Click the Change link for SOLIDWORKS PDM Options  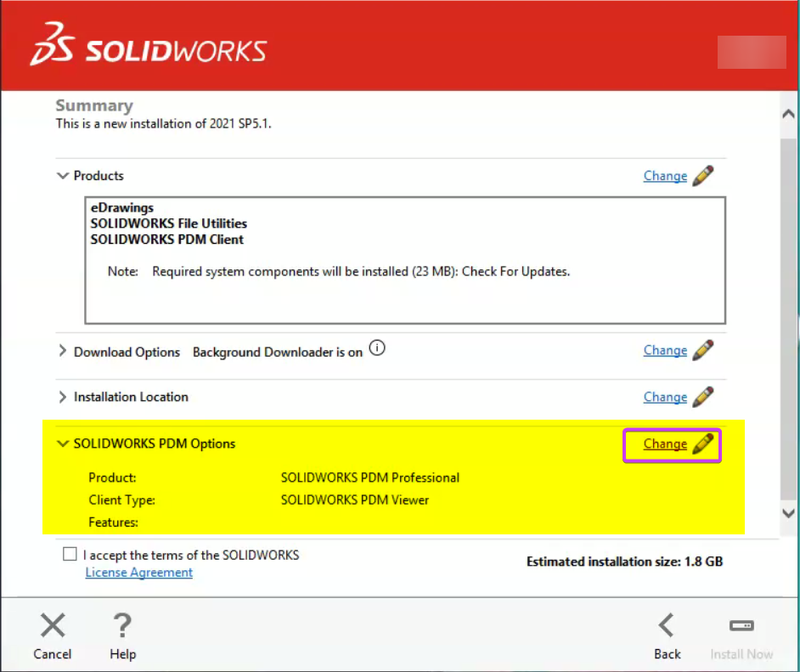[x=665, y=444]
